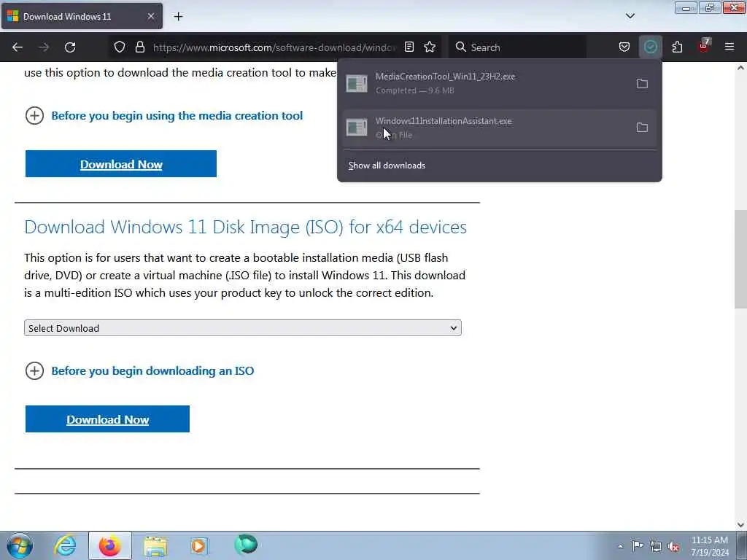The height and width of the screenshot is (560, 747).
Task: Toggle reader view icon in address bar
Action: click(x=409, y=47)
